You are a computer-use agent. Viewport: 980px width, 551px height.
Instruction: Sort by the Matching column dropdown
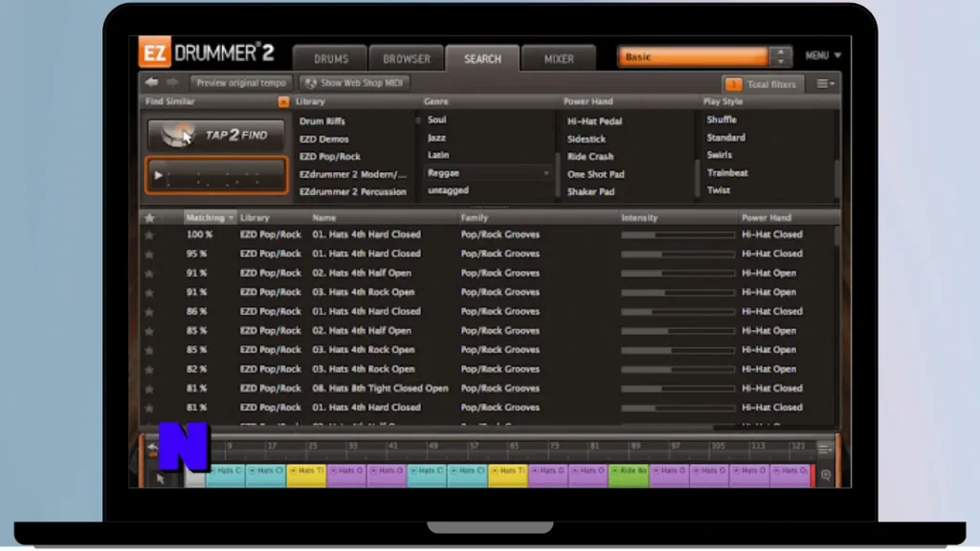coord(210,217)
